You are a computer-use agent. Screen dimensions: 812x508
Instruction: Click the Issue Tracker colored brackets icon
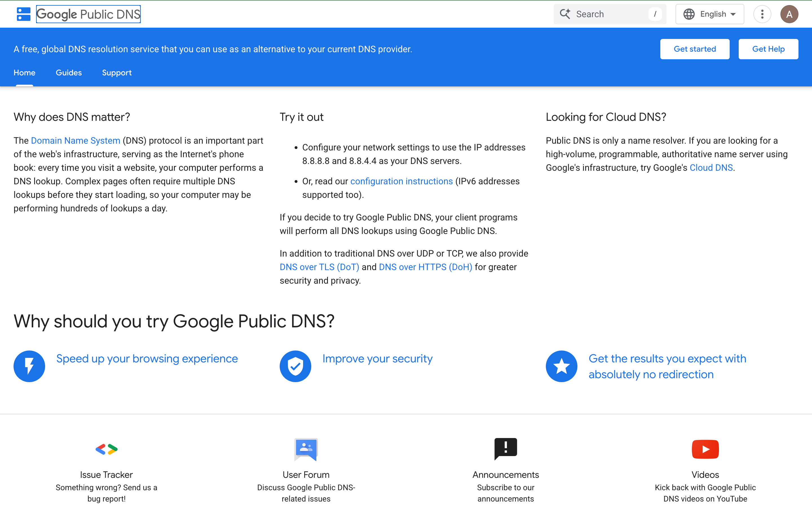tap(106, 449)
